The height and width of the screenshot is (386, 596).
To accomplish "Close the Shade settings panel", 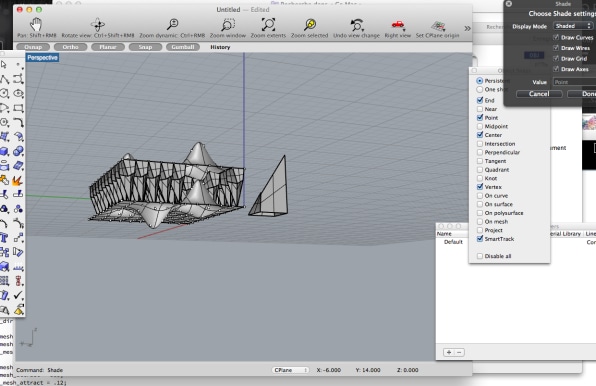I will 509,4.
